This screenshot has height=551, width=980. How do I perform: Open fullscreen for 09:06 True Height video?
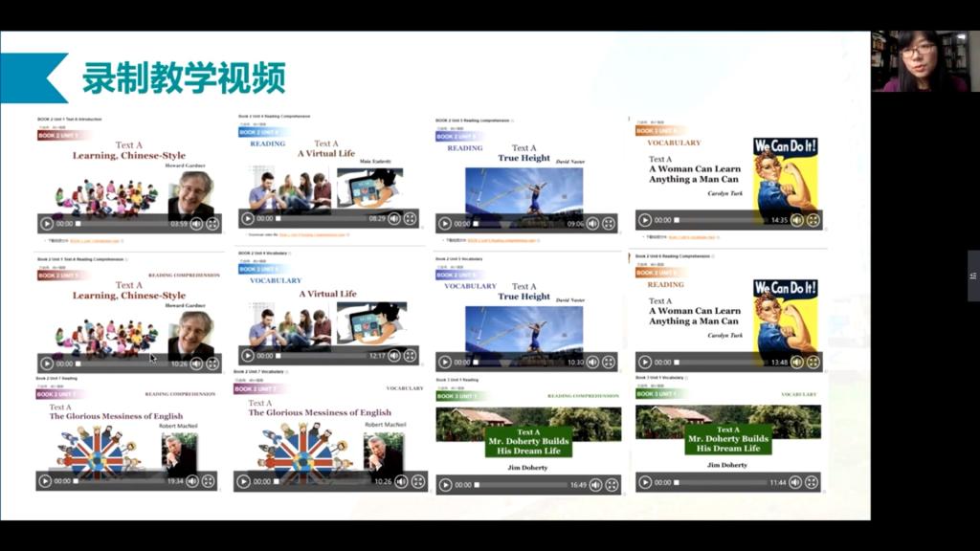[x=609, y=224]
